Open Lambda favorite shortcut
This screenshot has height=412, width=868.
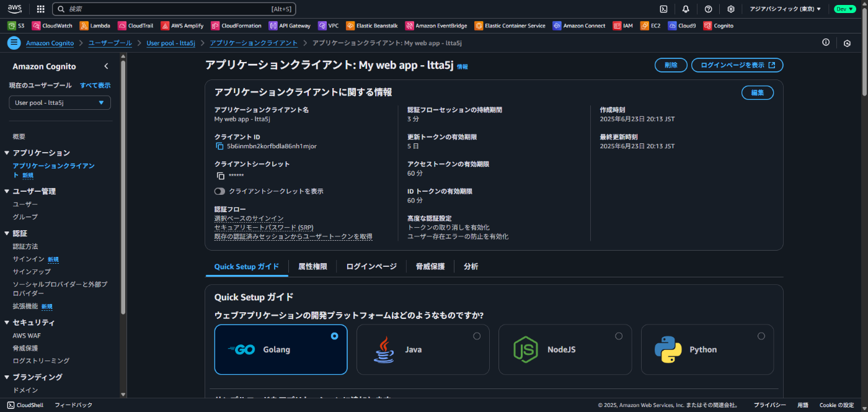pos(95,26)
